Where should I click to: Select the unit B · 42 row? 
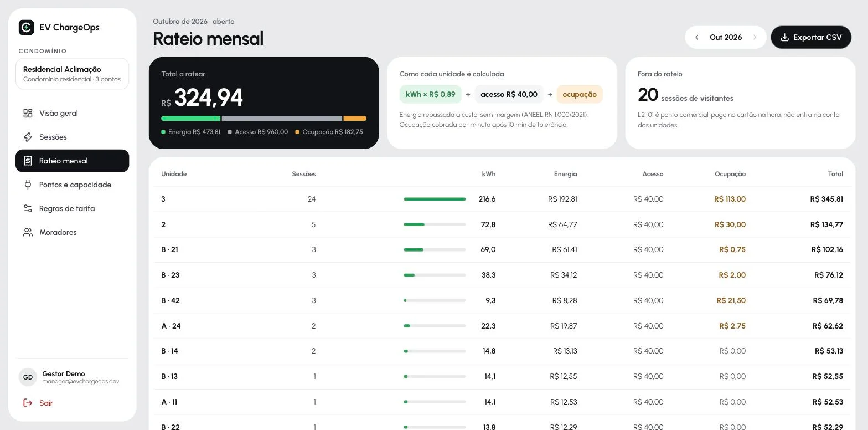click(502, 300)
